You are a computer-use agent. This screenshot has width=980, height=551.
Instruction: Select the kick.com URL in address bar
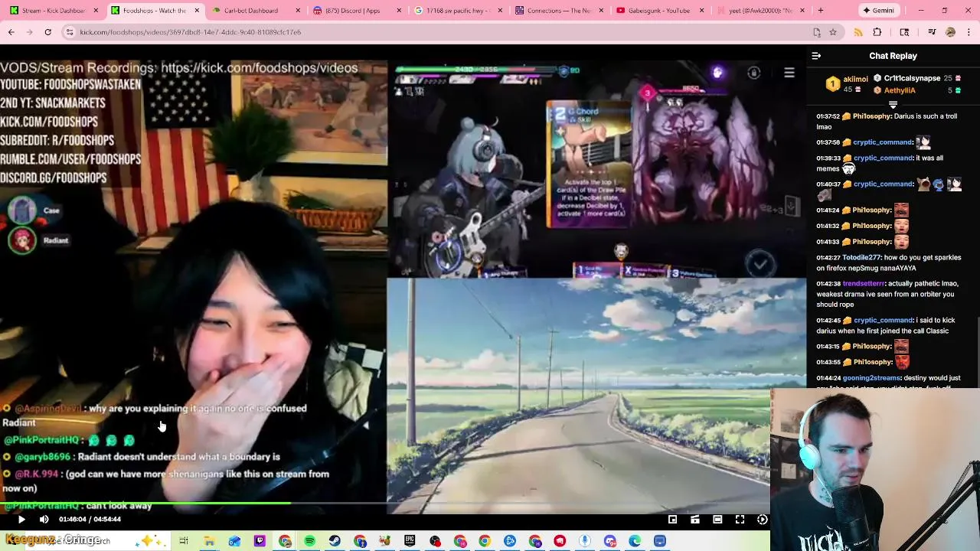(190, 32)
